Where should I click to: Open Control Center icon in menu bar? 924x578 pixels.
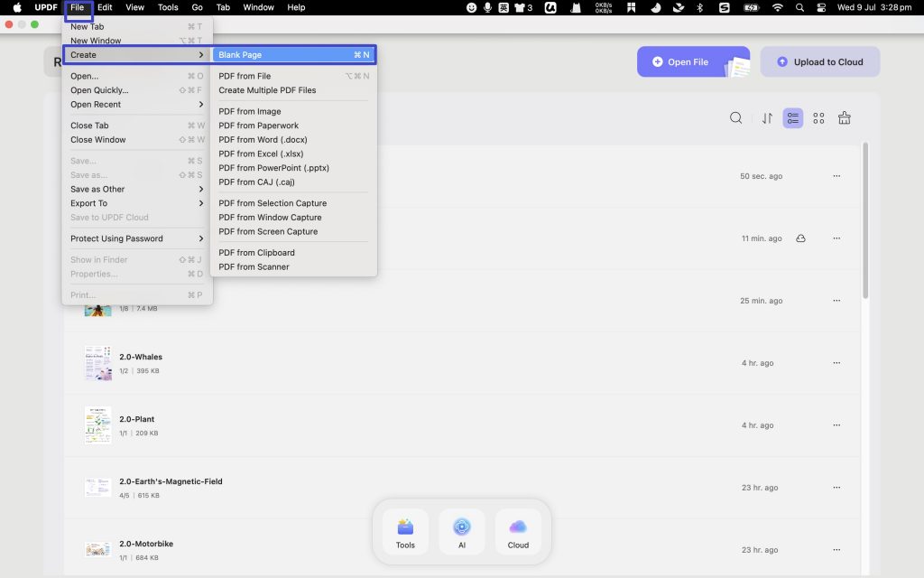(x=821, y=7)
